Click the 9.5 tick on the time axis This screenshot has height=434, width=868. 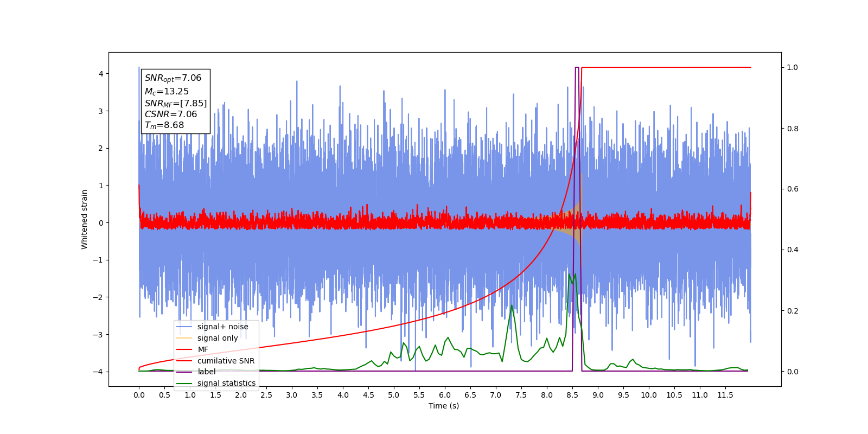tap(623, 395)
